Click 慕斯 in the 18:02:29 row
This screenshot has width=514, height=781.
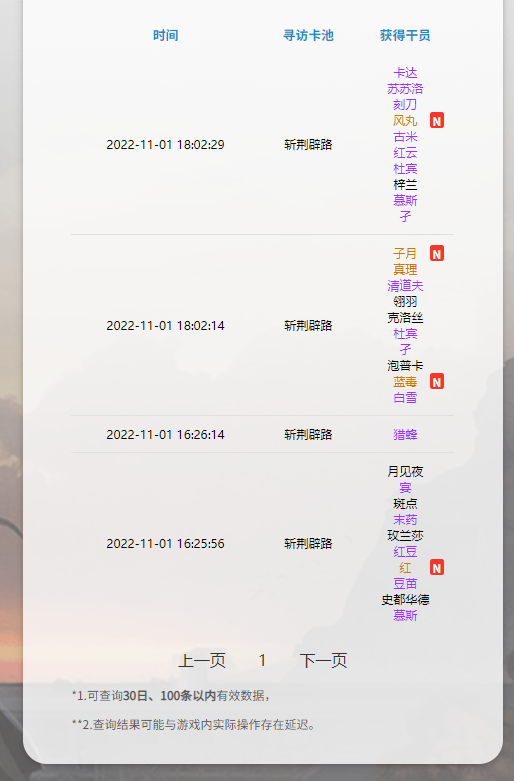405,200
